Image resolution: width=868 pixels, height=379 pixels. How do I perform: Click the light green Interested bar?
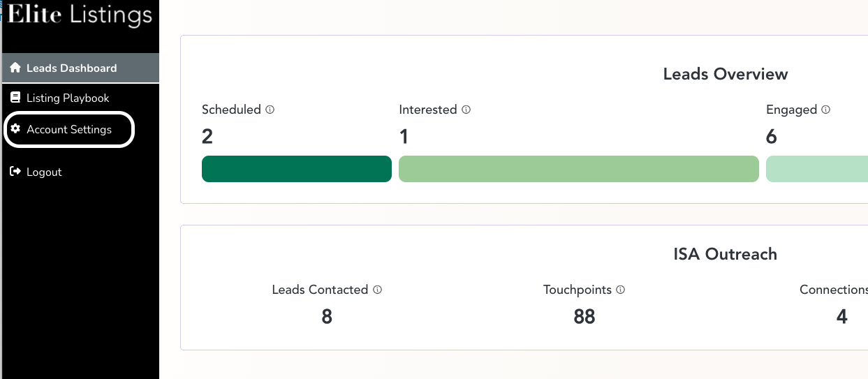578,169
